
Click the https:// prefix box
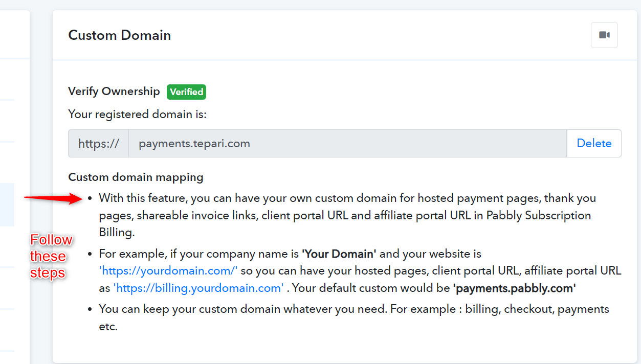tap(98, 143)
